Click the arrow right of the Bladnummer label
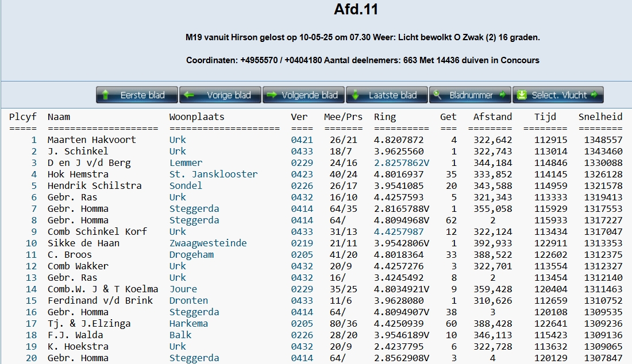This screenshot has width=632, height=364. pyautogui.click(x=502, y=95)
